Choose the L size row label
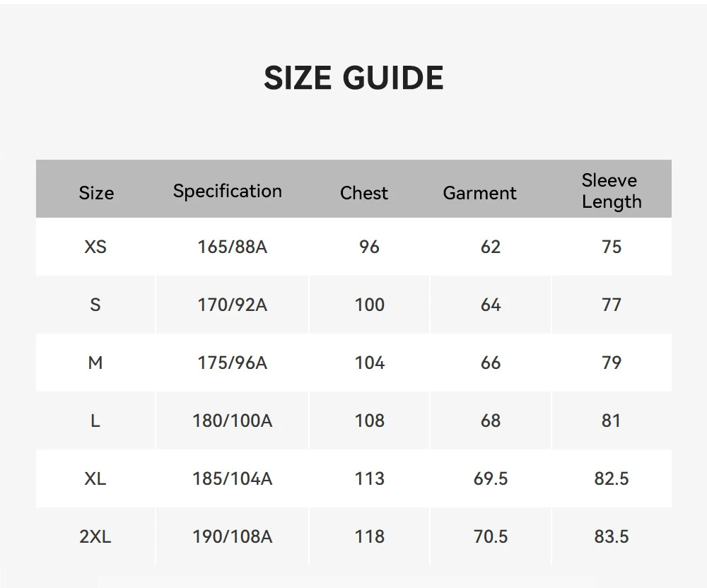Image resolution: width=707 pixels, height=588 pixels. (95, 421)
